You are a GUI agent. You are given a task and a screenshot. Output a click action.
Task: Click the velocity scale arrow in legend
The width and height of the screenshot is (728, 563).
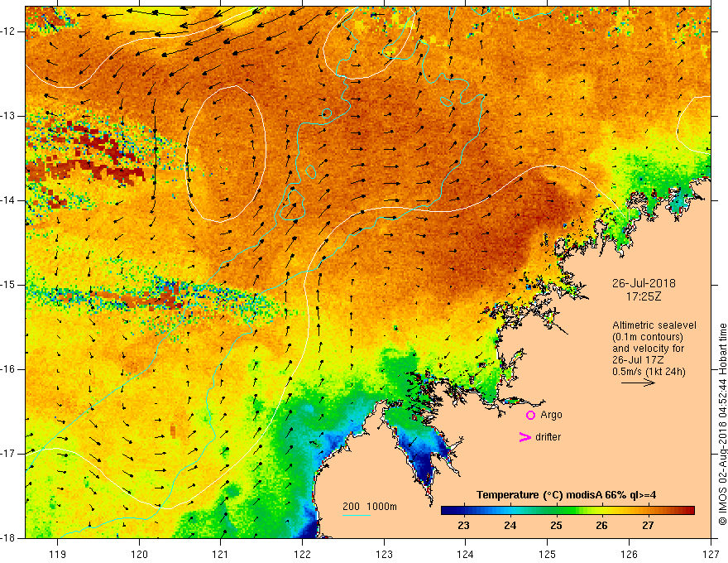[638, 383]
